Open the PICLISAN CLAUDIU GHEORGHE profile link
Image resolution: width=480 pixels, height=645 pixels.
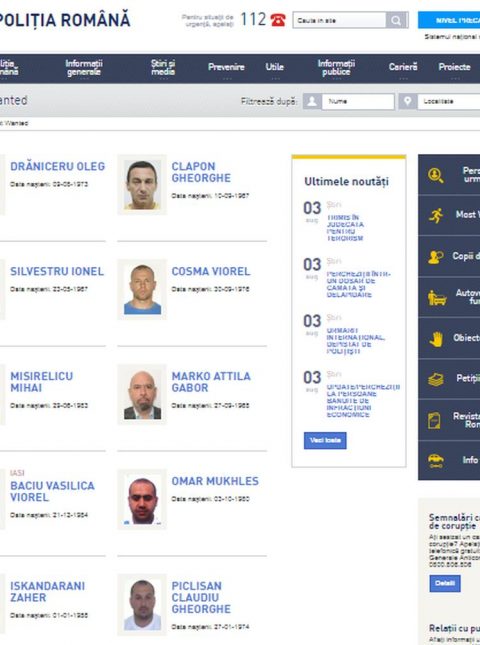click(x=201, y=598)
